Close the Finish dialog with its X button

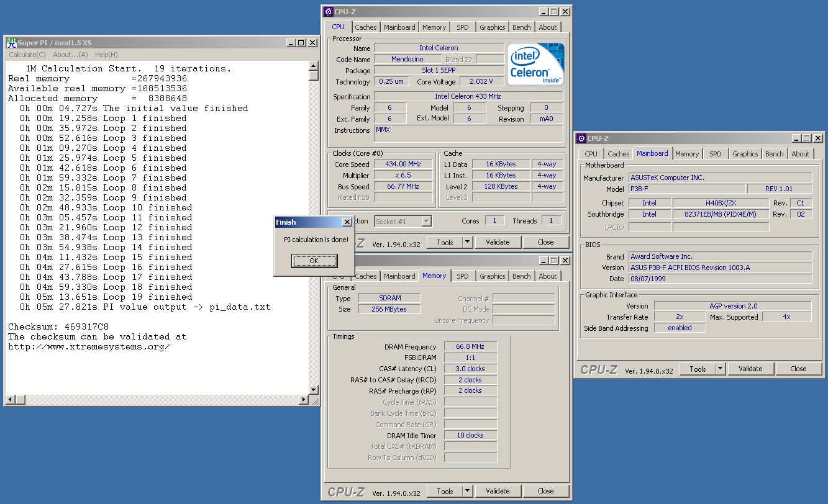[x=347, y=222]
